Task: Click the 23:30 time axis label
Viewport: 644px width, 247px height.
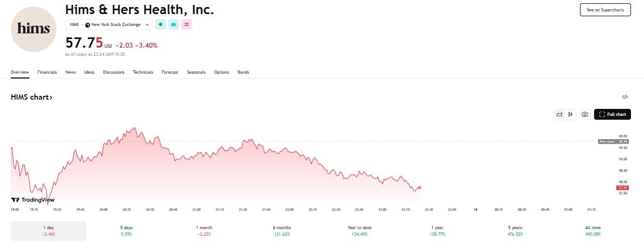Action: click(x=429, y=209)
